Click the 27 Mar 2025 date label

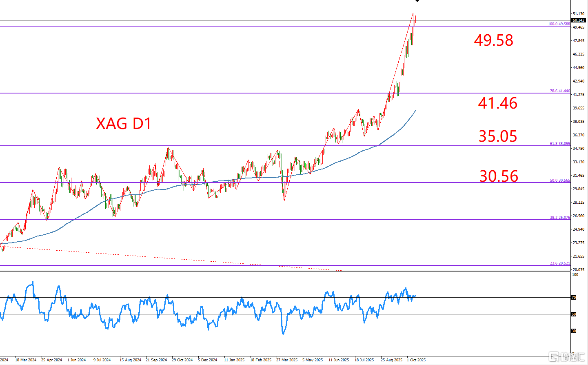286,360
